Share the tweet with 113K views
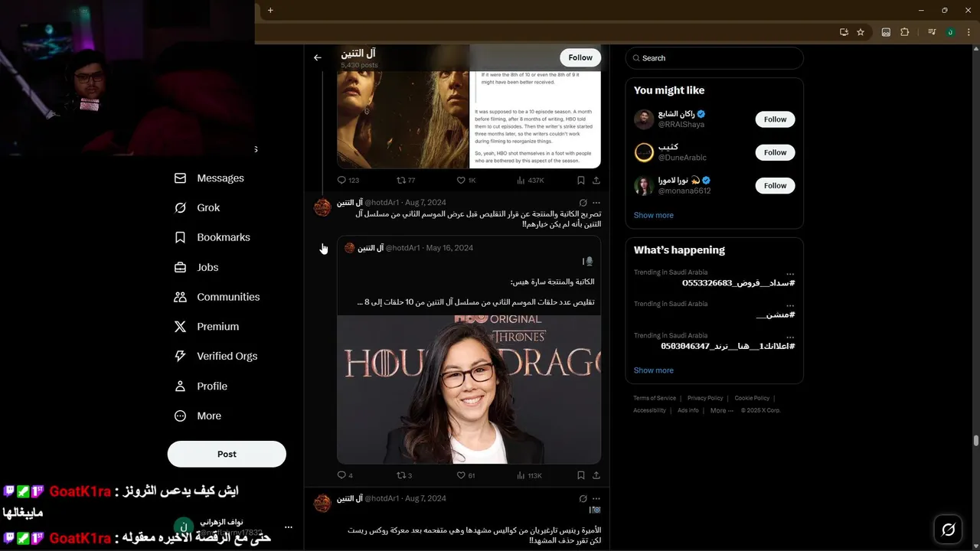Viewport: 980px width, 551px height. point(596,475)
